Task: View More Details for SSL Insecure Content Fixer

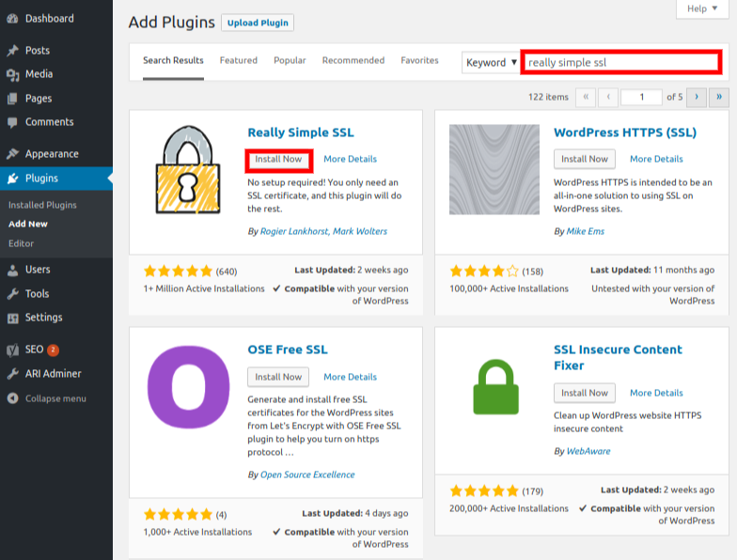Action: click(656, 393)
